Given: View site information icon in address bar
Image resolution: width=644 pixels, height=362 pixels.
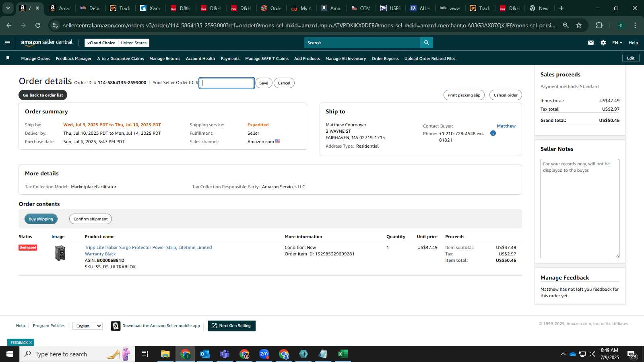Looking at the screenshot, I should [x=55, y=25].
